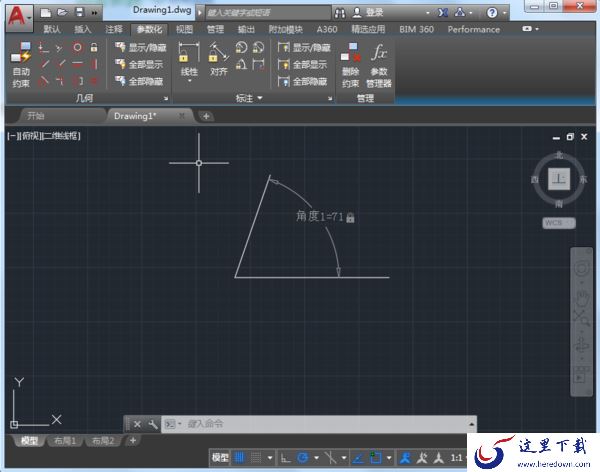Apply the Horizontal geometric constraint

77,64
